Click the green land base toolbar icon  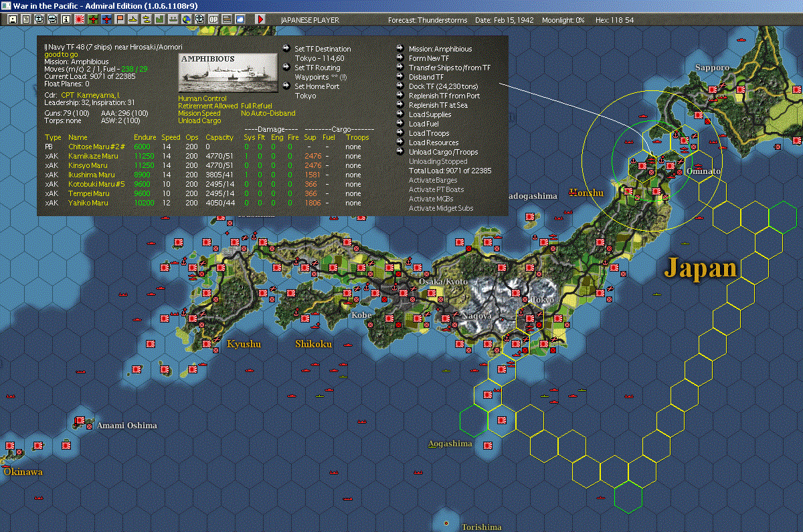point(160,19)
